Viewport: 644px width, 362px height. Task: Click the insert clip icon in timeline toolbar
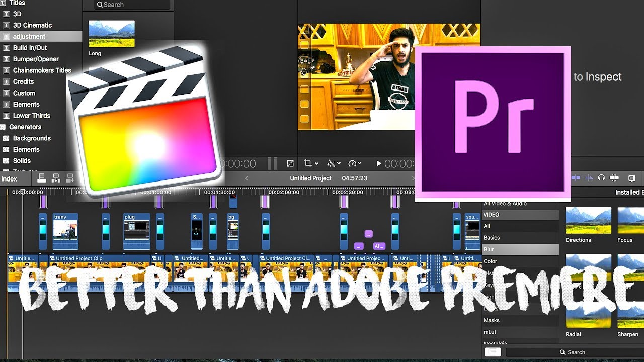click(x=56, y=178)
